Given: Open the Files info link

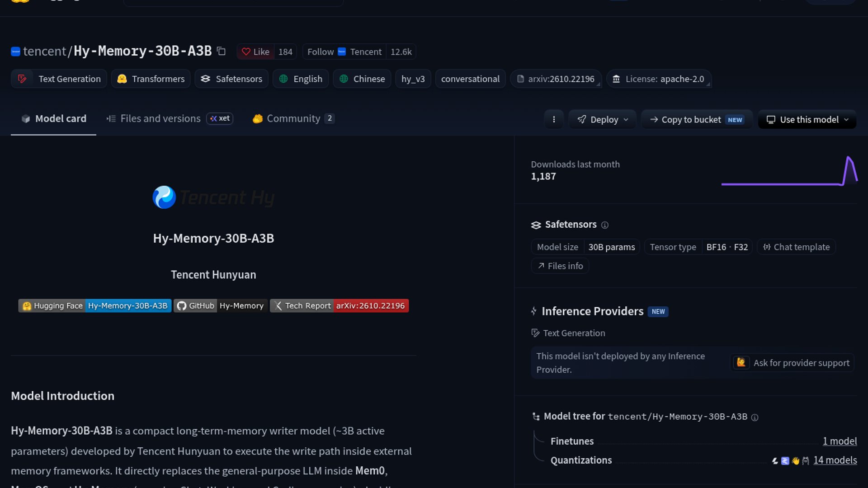Looking at the screenshot, I should tap(560, 266).
